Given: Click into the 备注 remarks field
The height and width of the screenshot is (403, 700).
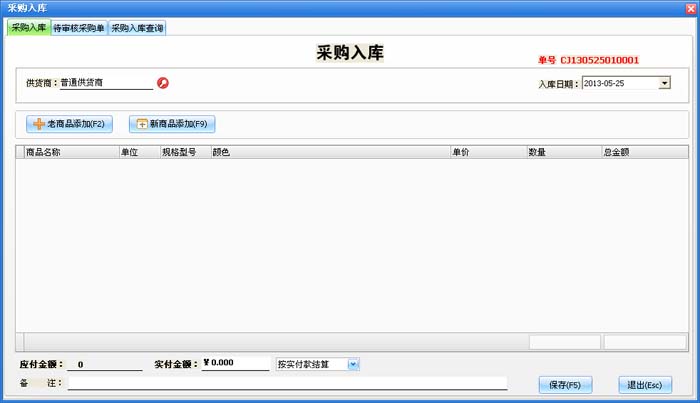Looking at the screenshot, I should 288,383.
